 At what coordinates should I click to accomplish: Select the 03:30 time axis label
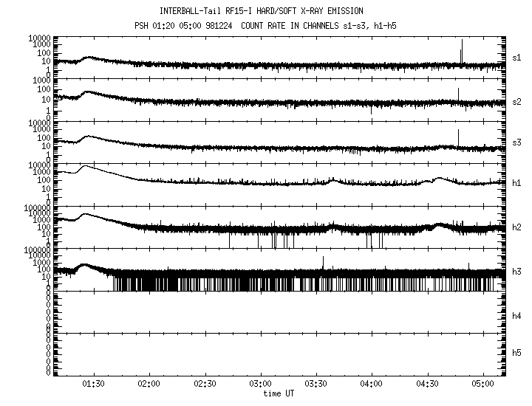pos(316,385)
